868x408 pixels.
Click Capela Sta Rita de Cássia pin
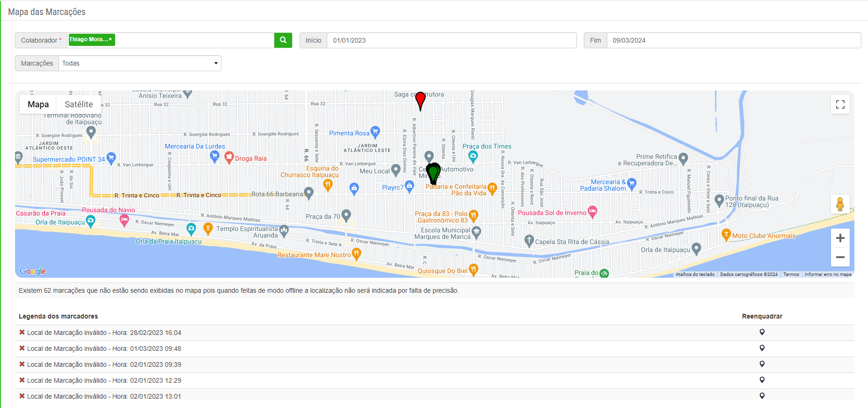coord(529,241)
